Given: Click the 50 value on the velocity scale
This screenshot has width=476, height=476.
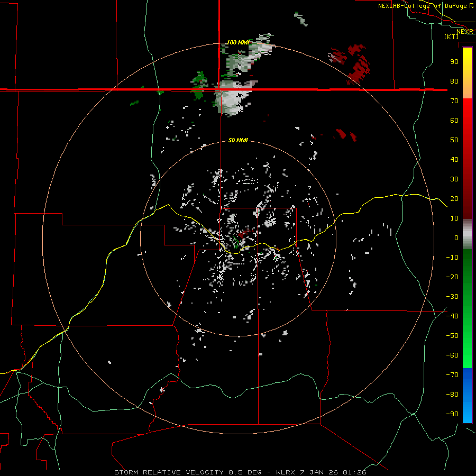Looking at the screenshot, I should click(454, 140).
